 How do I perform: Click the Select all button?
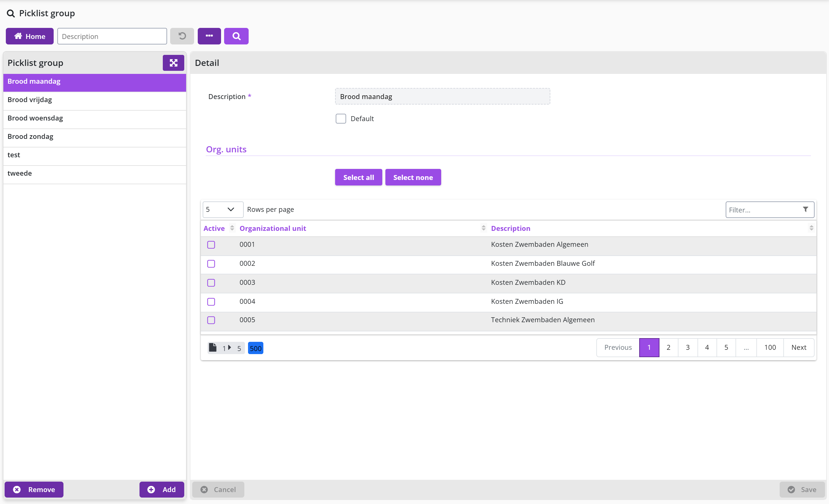pyautogui.click(x=358, y=177)
